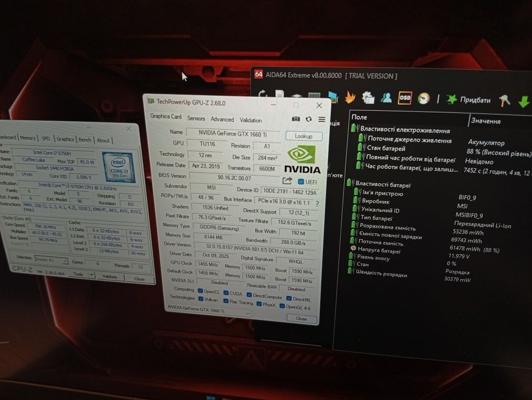
Task: Toggle the OpenCL checkbox
Action: 200,291
